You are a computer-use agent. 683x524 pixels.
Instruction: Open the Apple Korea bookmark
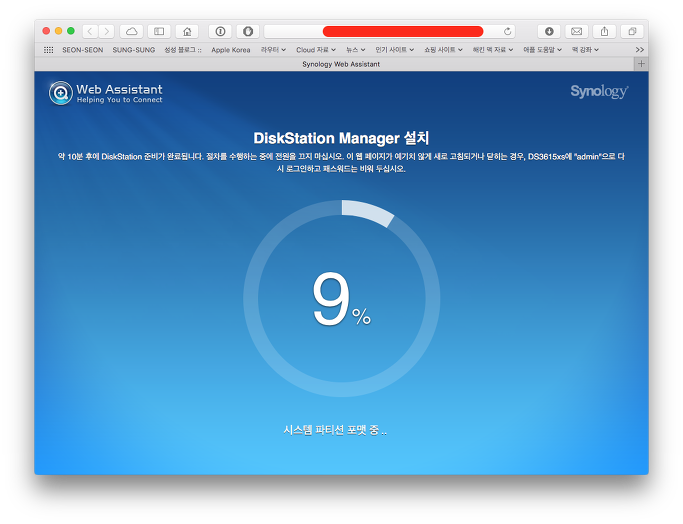(x=231, y=50)
